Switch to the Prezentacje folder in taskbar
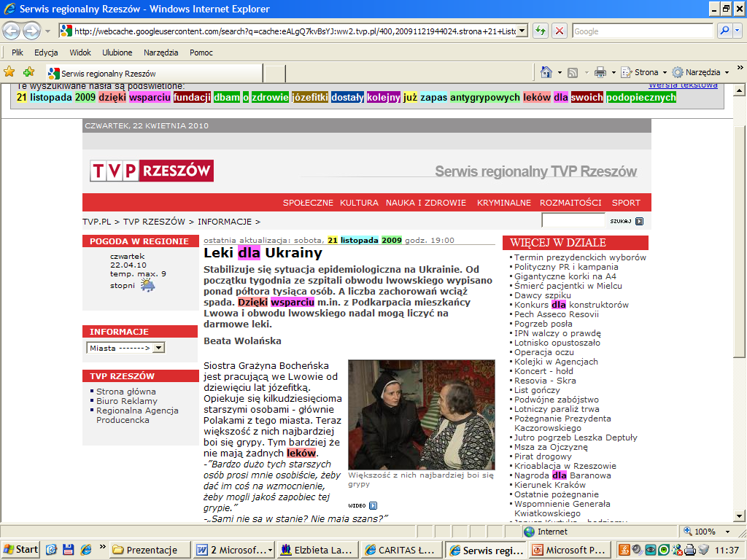The width and height of the screenshot is (747, 560). click(x=150, y=550)
